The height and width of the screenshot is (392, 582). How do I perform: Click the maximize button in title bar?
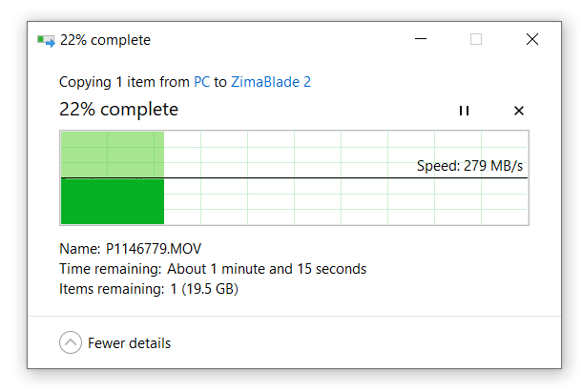(476, 40)
